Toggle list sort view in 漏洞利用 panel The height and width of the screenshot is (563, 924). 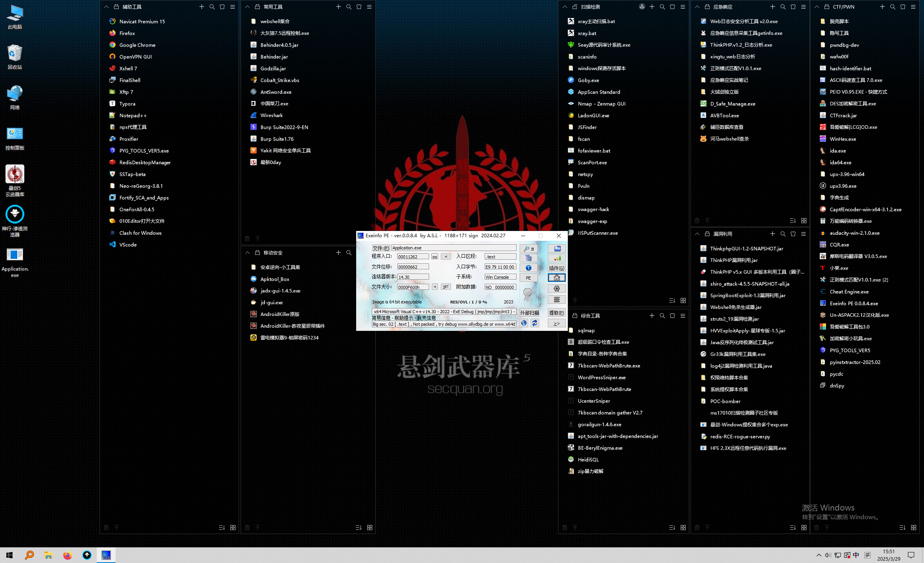[793, 527]
